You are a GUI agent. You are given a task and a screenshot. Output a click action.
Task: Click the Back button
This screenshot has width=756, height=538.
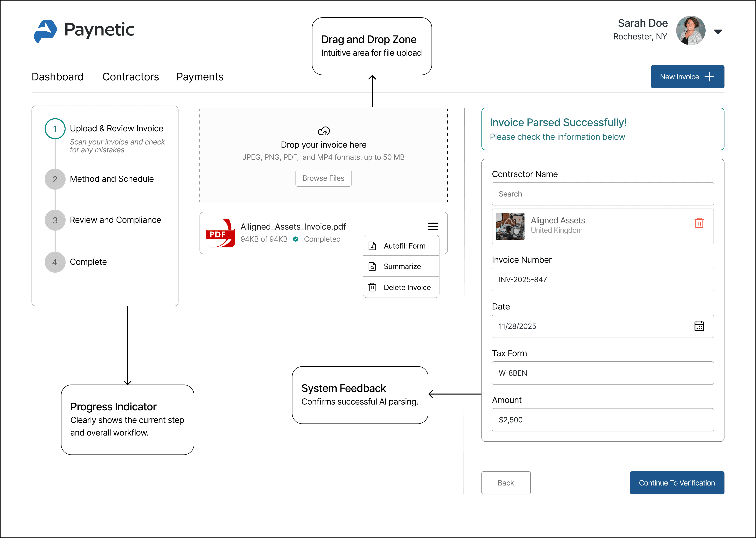pyautogui.click(x=505, y=483)
